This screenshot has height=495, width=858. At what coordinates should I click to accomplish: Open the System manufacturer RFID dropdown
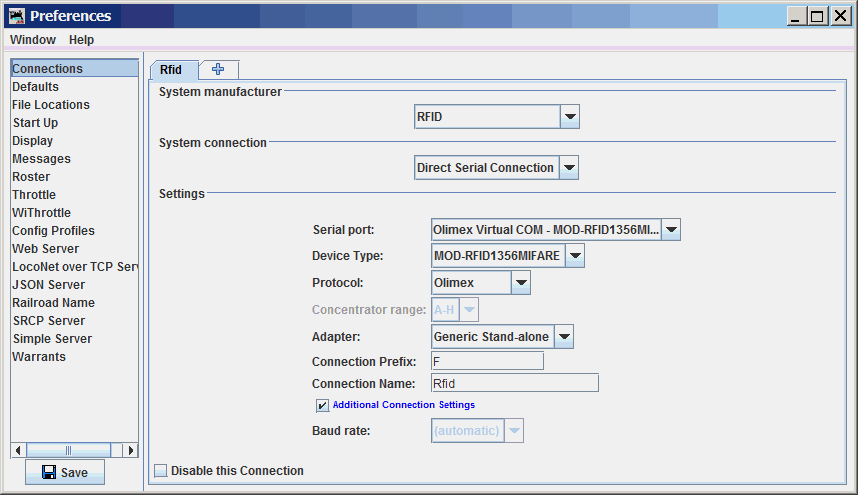click(569, 117)
